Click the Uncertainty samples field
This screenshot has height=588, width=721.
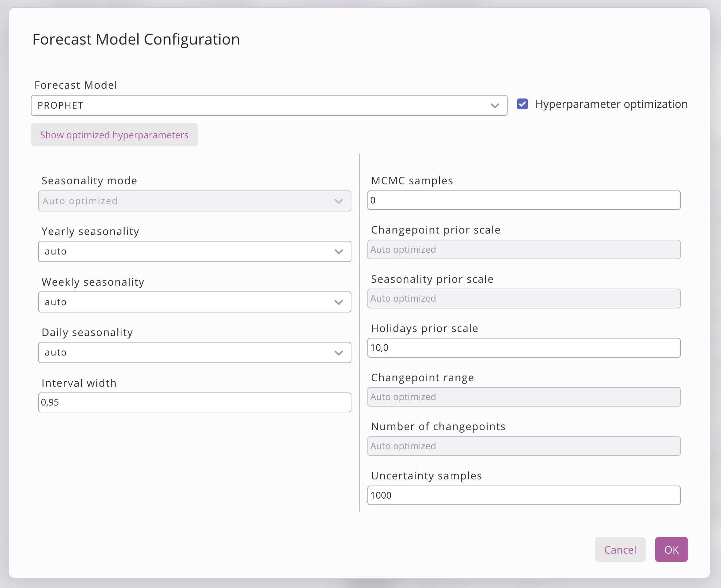(524, 495)
